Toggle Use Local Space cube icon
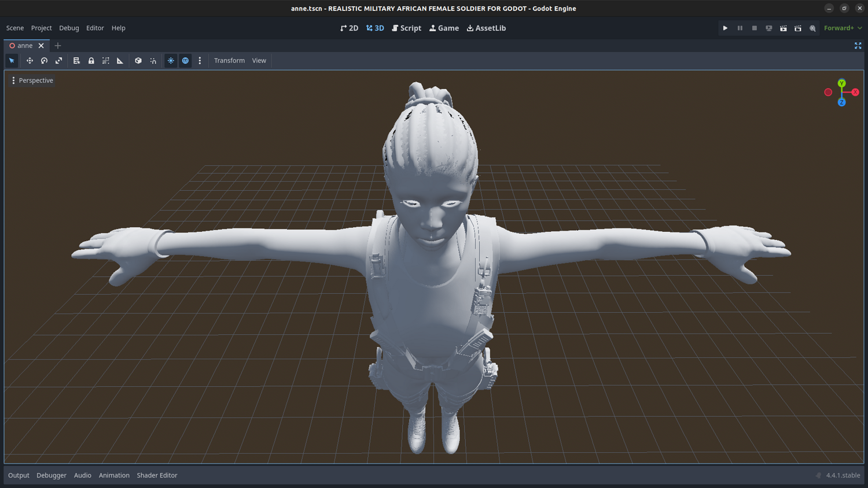868x488 pixels. point(138,61)
